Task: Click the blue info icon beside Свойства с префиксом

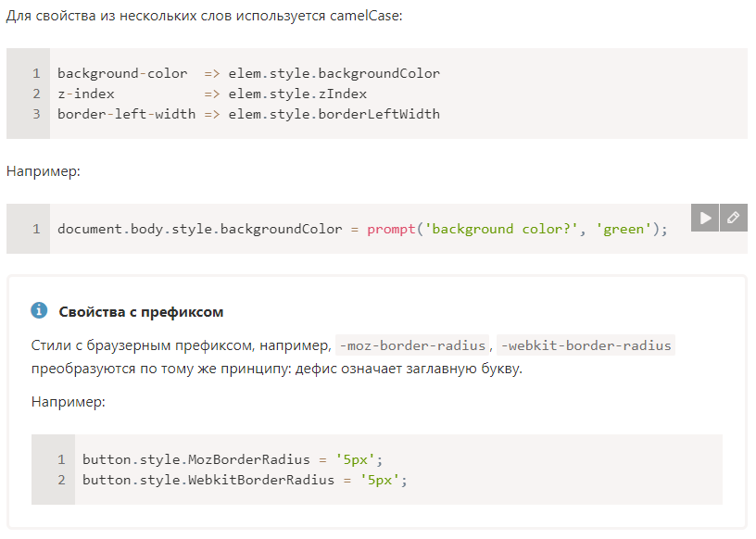Action: coord(39,310)
